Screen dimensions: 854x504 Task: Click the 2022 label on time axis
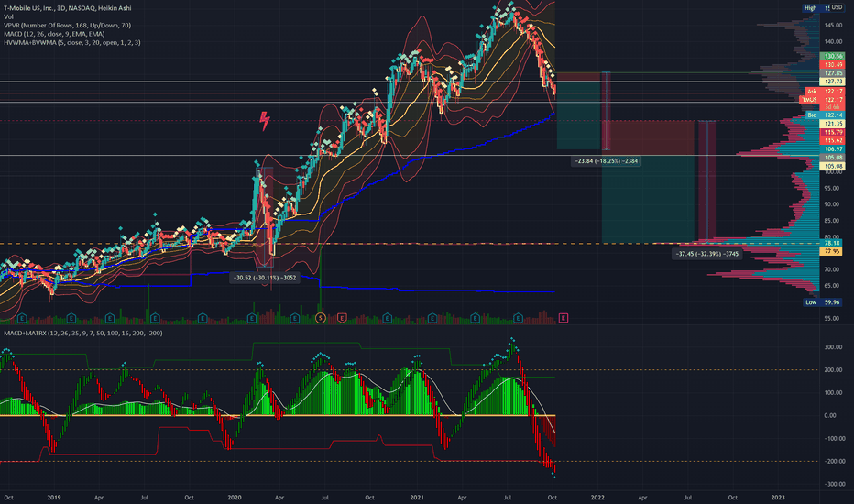(x=597, y=498)
